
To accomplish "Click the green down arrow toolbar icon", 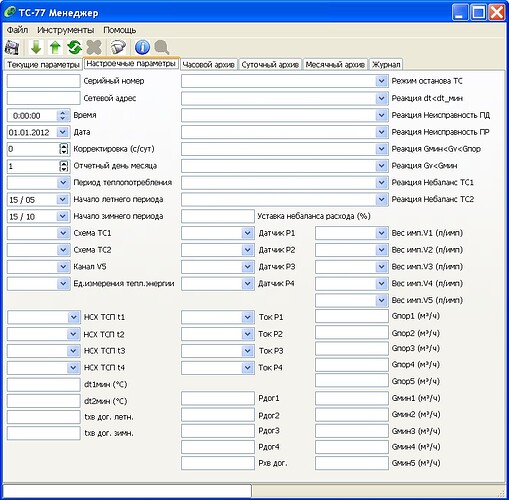I will 36,47.
